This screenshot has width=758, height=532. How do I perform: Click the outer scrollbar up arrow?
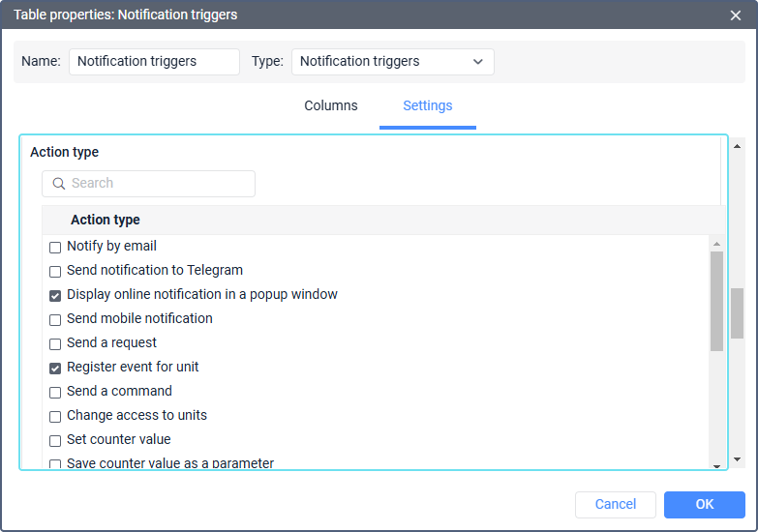(737, 146)
